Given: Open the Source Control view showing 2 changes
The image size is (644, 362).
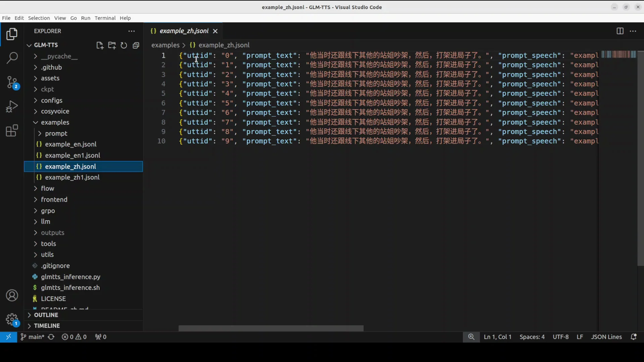Looking at the screenshot, I should tap(12, 82).
